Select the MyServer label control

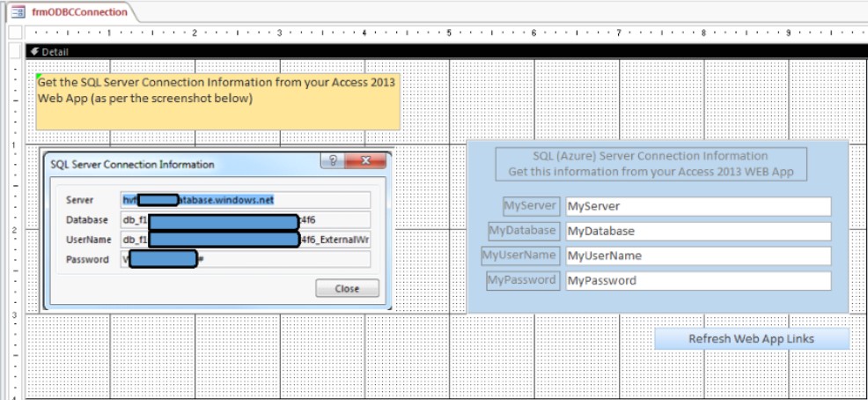click(532, 205)
